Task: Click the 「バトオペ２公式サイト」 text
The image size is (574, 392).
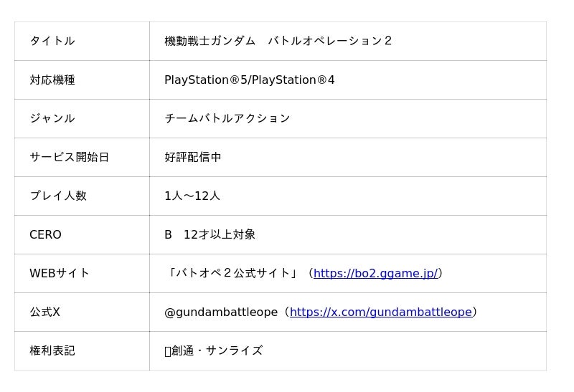Action: 233,274
